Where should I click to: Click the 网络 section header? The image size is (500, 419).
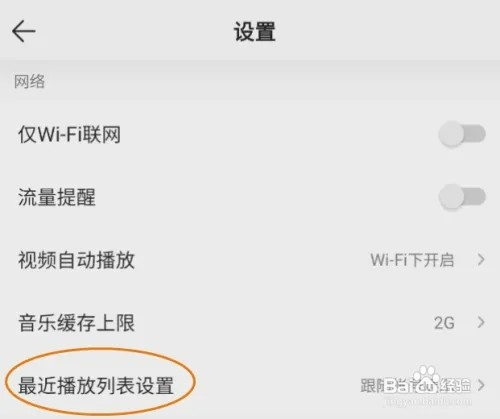tap(29, 81)
